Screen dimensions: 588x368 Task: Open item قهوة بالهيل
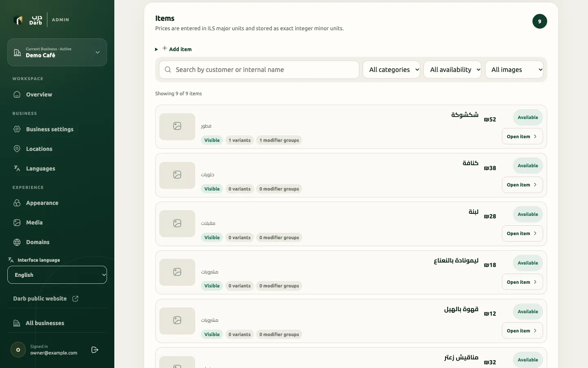point(522,331)
